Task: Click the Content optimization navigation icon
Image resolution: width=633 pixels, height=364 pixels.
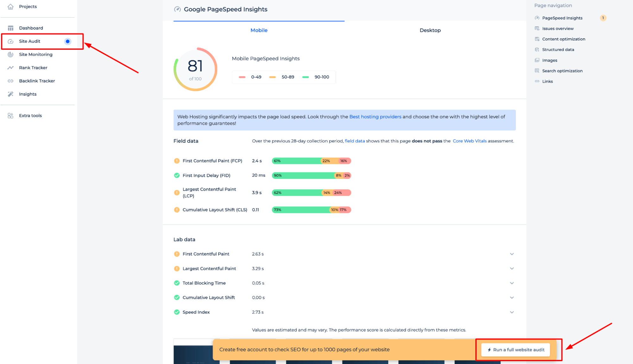Action: [x=537, y=39]
